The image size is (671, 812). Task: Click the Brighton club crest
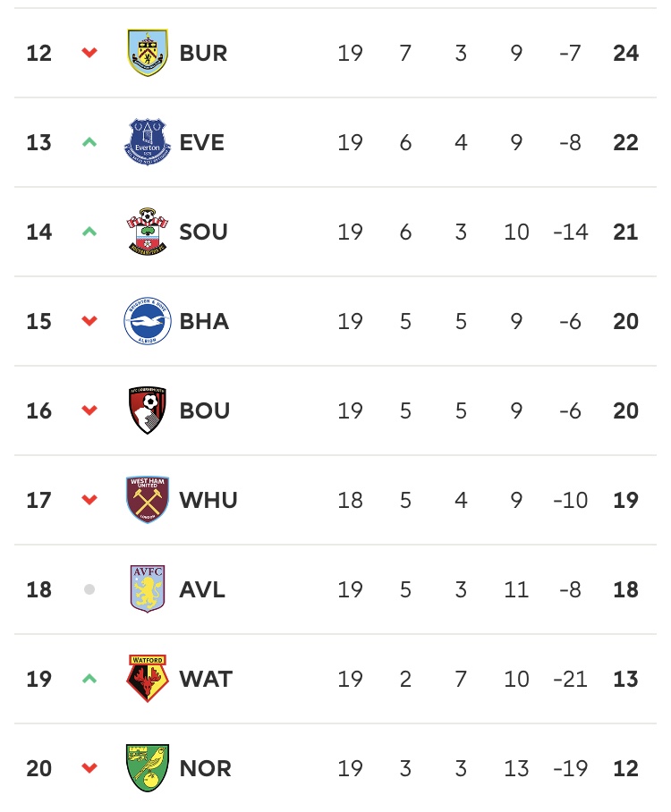tap(148, 321)
